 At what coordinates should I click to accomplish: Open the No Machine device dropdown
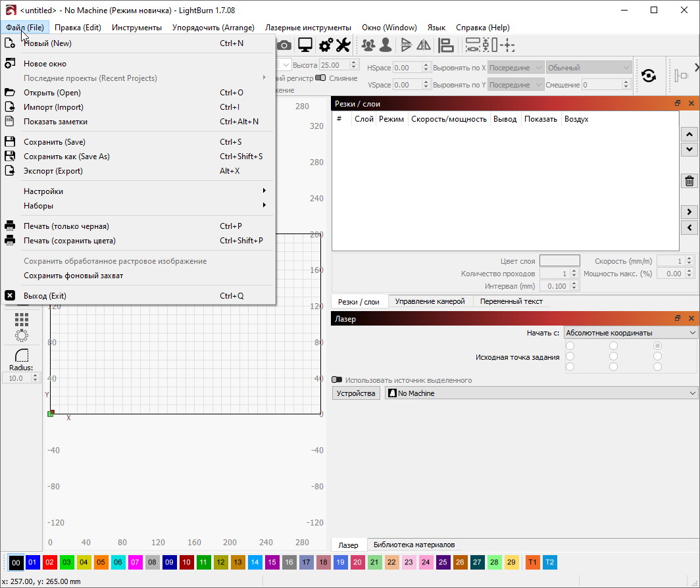541,393
